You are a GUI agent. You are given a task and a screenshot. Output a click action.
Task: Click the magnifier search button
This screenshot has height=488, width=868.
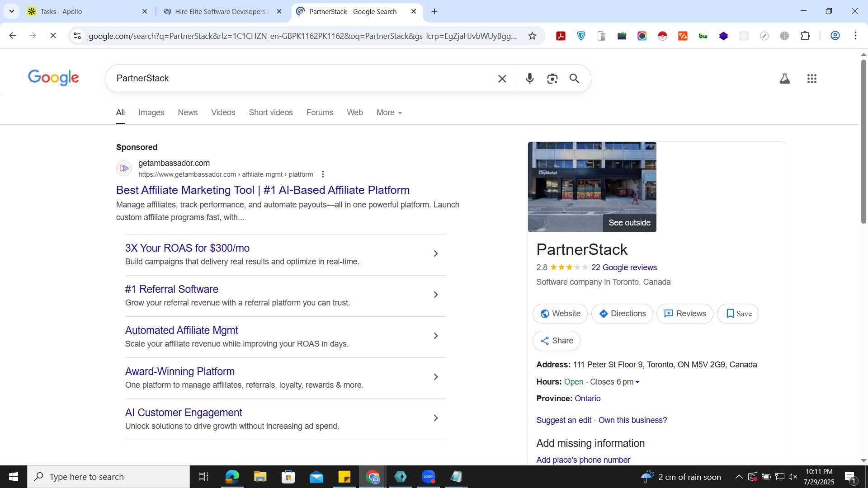[x=574, y=79]
